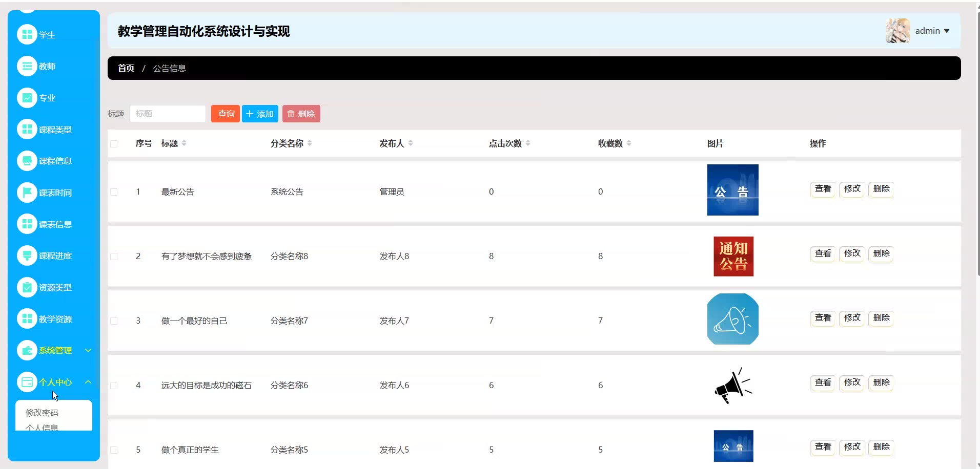Click 修改 for 远大的目标是成功的磁石

[x=852, y=382]
